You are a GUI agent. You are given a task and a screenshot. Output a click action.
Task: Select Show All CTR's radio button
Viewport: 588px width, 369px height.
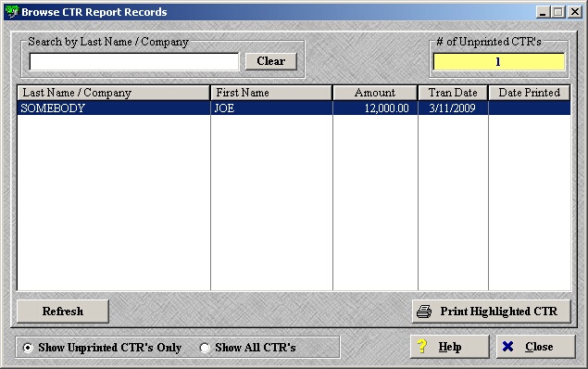[205, 348]
